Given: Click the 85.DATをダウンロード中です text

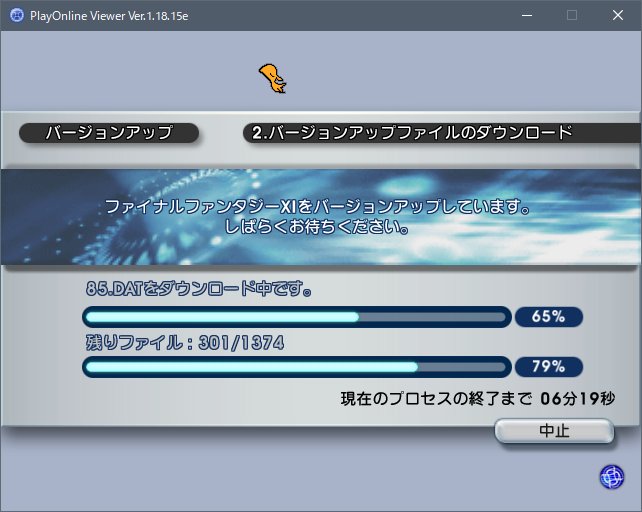Looking at the screenshot, I should point(199,289).
